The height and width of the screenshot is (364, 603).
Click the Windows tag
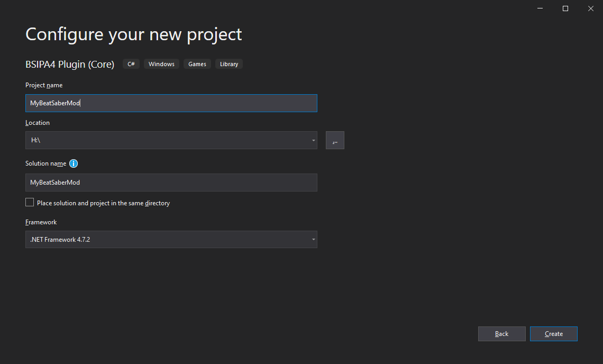tap(161, 64)
